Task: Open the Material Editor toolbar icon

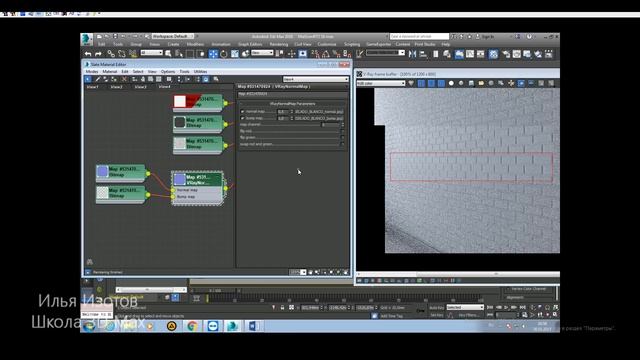Action: point(493,54)
